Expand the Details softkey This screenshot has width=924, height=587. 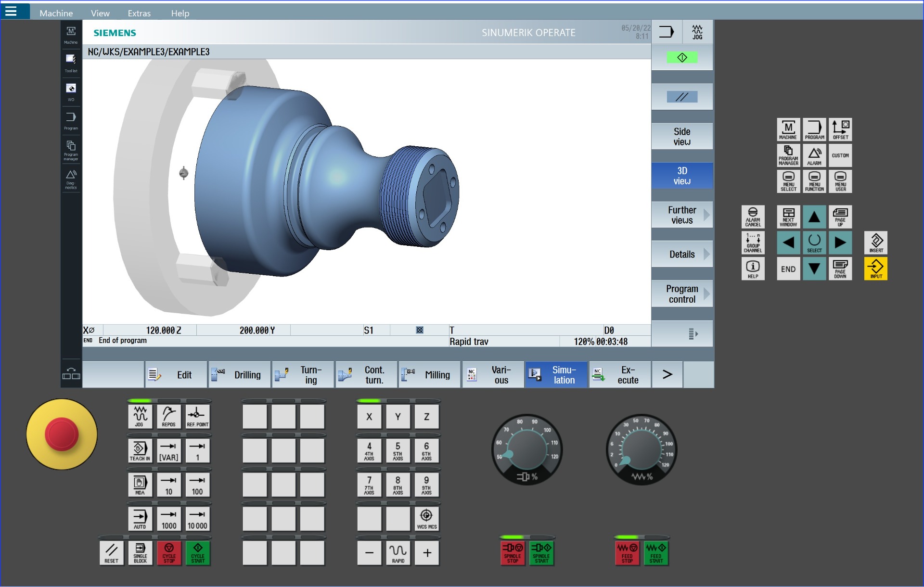pyautogui.click(x=682, y=254)
